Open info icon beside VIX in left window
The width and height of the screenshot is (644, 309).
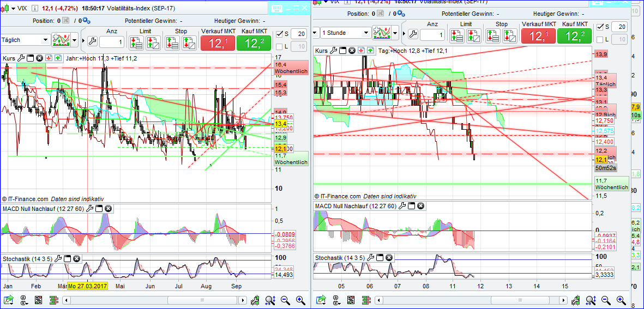coord(35,8)
